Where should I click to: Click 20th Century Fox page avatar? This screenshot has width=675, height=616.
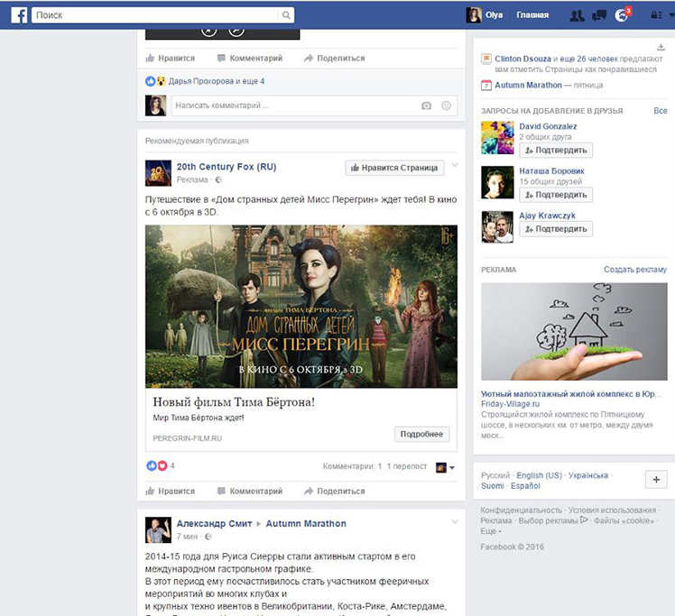pos(158,173)
